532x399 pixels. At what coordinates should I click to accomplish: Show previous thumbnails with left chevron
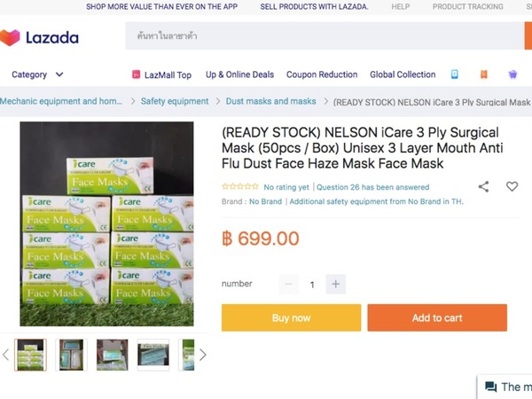click(6, 355)
